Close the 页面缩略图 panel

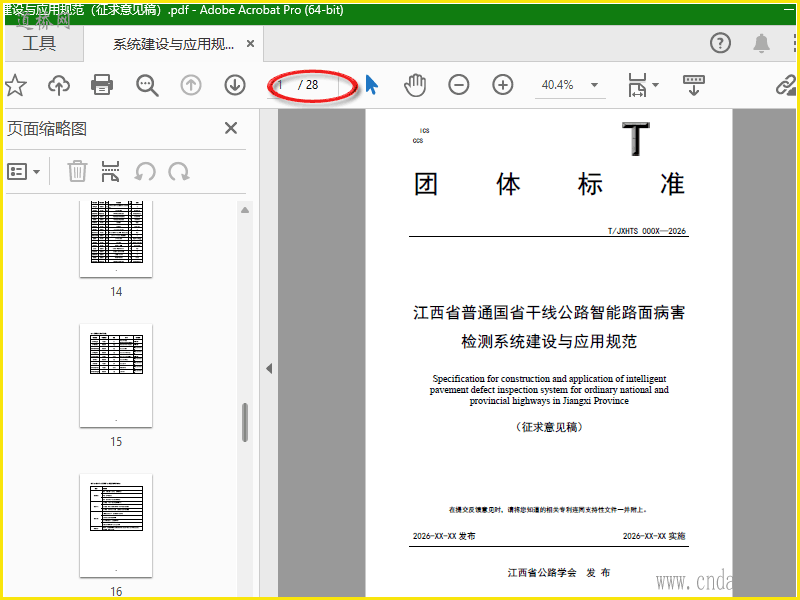(x=231, y=128)
